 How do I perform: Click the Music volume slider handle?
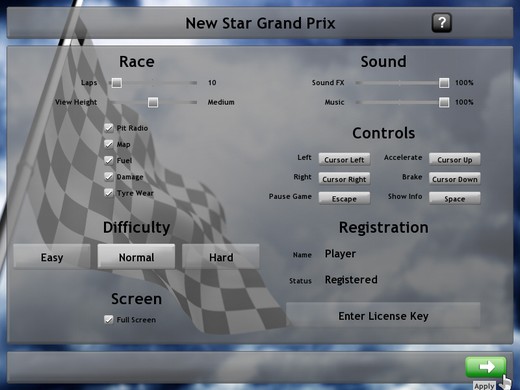(x=444, y=102)
